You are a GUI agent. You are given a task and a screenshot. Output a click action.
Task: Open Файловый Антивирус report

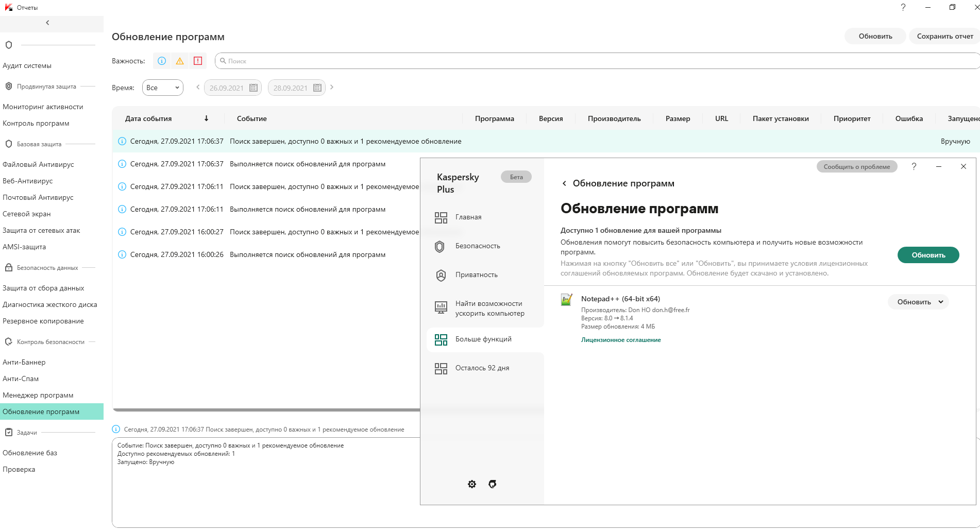pyautogui.click(x=38, y=164)
